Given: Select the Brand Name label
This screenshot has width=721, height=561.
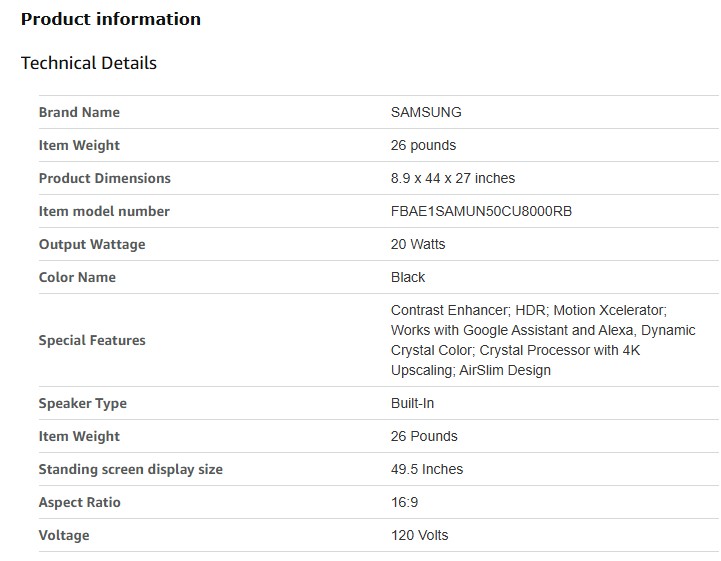Looking at the screenshot, I should 79,112.
